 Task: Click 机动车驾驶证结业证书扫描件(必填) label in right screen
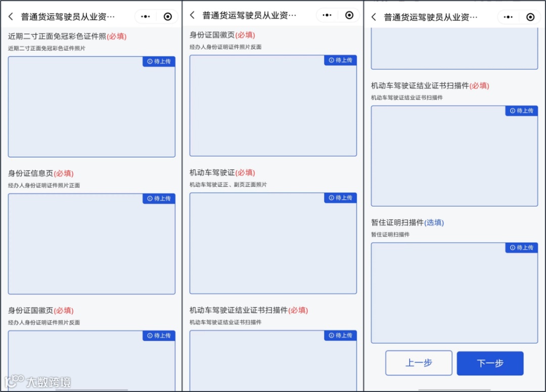click(x=430, y=85)
